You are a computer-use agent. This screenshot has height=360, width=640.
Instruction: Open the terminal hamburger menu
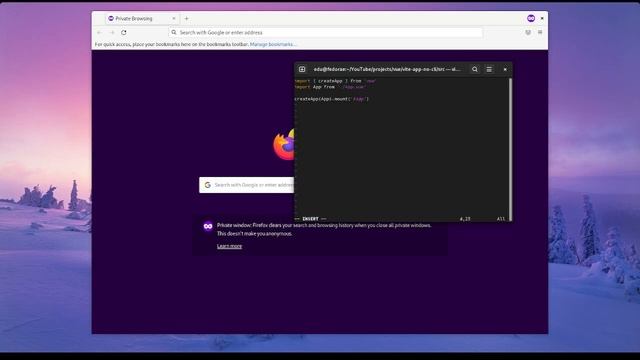click(489, 69)
